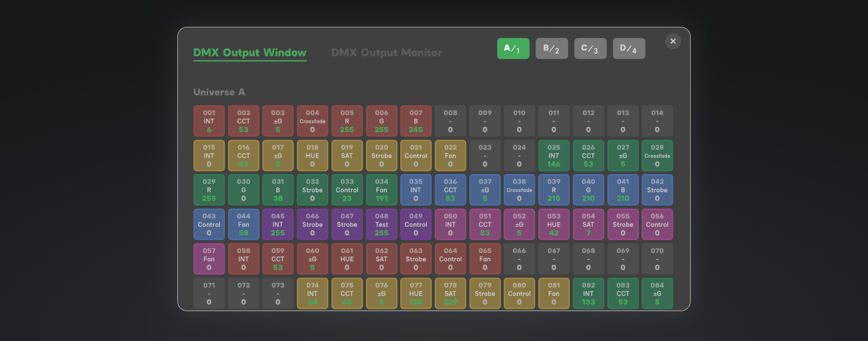868x341 pixels.
Task: Select channel 021 Control cell
Action: 416,155
